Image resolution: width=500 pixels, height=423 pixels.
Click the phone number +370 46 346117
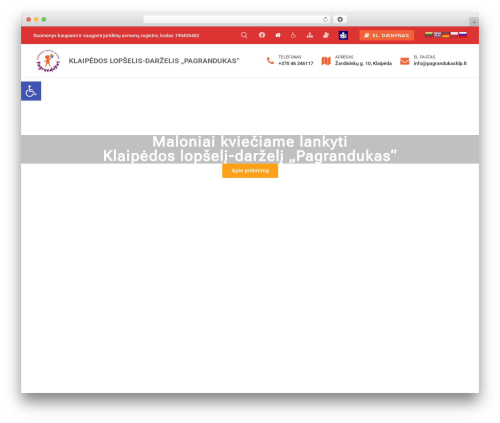pos(296,63)
